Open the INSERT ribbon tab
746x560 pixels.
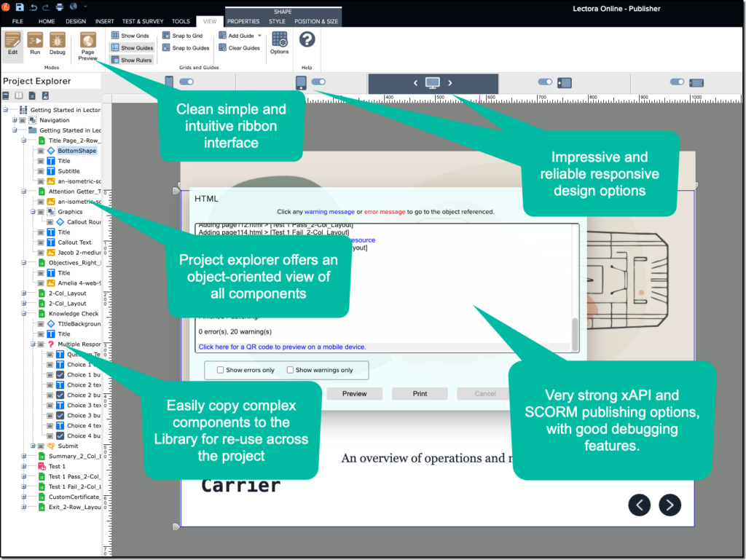pos(104,21)
